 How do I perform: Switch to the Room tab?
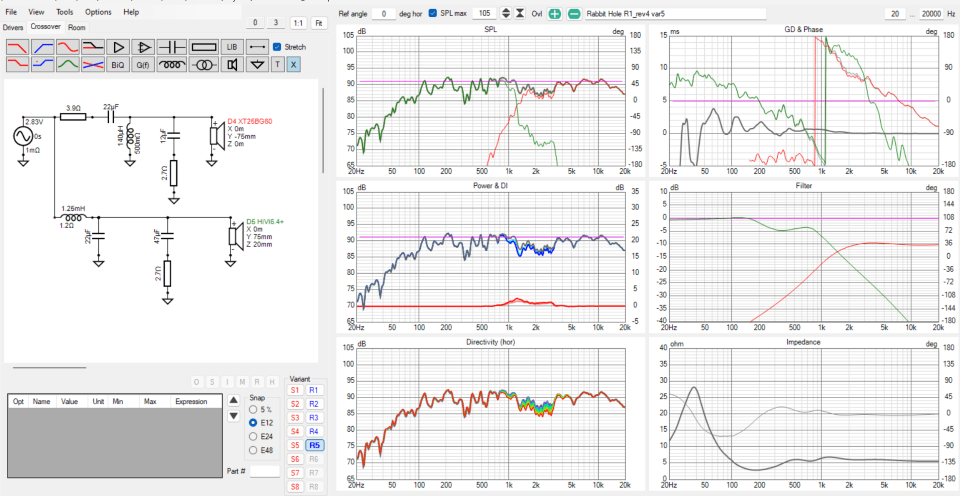pos(77,28)
